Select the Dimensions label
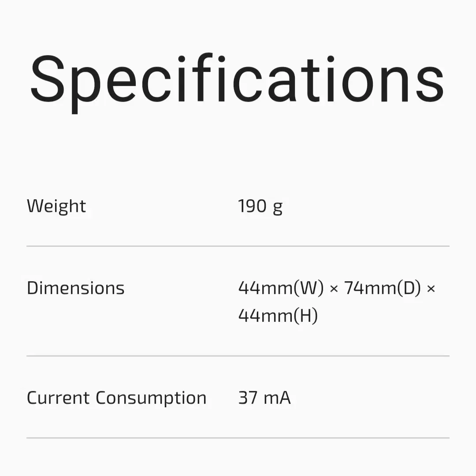476x476 pixels. tap(76, 288)
